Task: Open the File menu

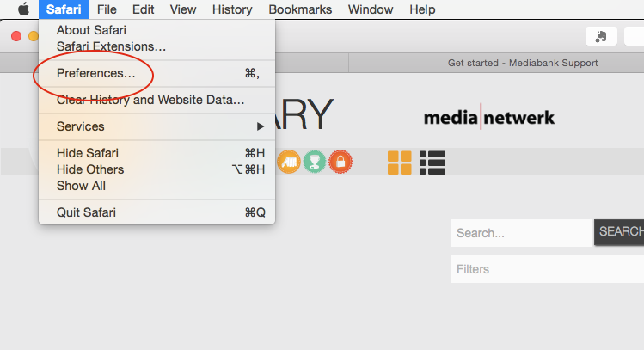Action: tap(107, 9)
